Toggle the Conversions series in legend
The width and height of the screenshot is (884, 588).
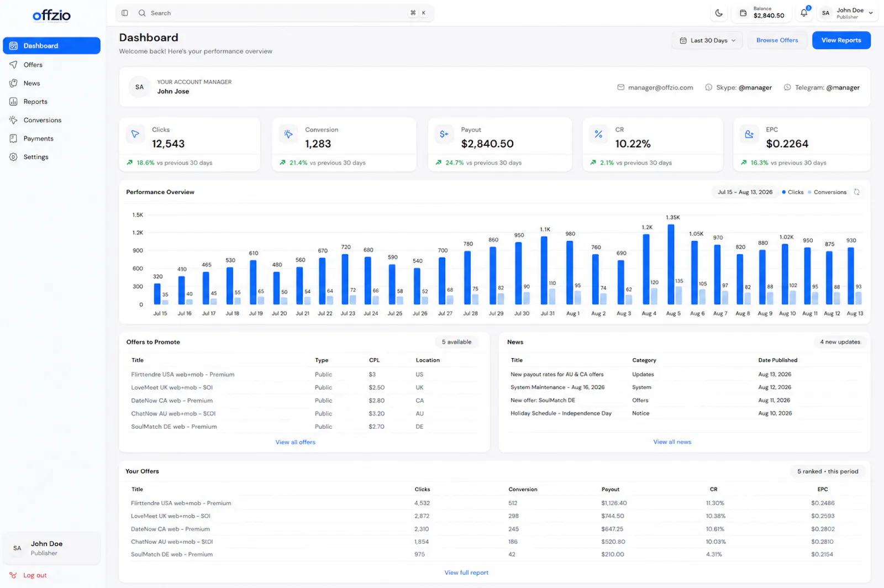pos(827,192)
